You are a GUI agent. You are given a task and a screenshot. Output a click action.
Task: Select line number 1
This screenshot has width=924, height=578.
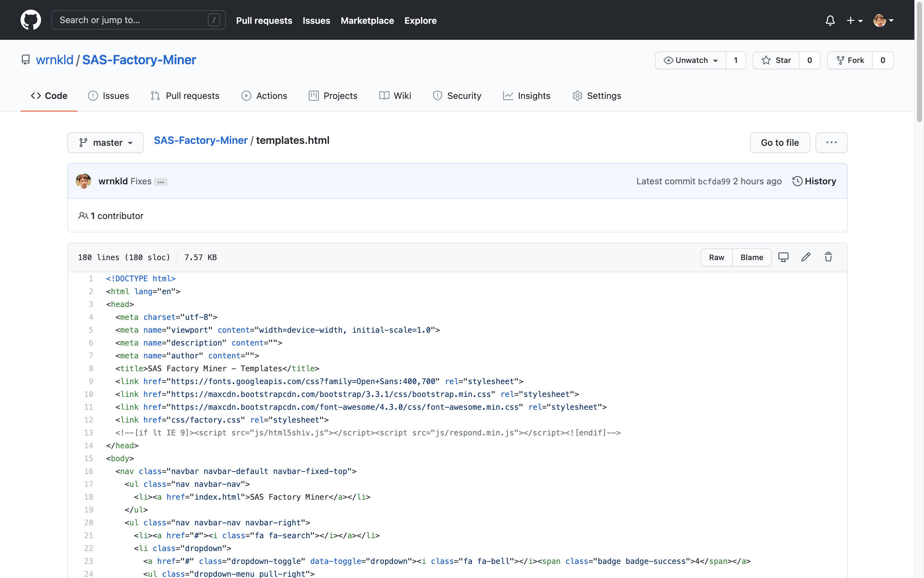point(91,279)
